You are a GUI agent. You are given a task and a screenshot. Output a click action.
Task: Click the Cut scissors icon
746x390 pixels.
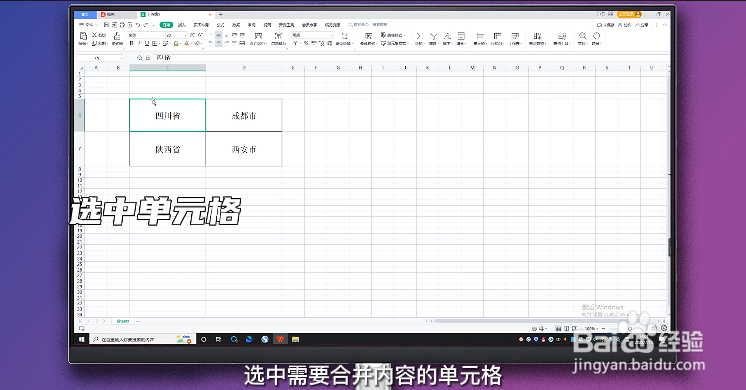tap(95, 35)
